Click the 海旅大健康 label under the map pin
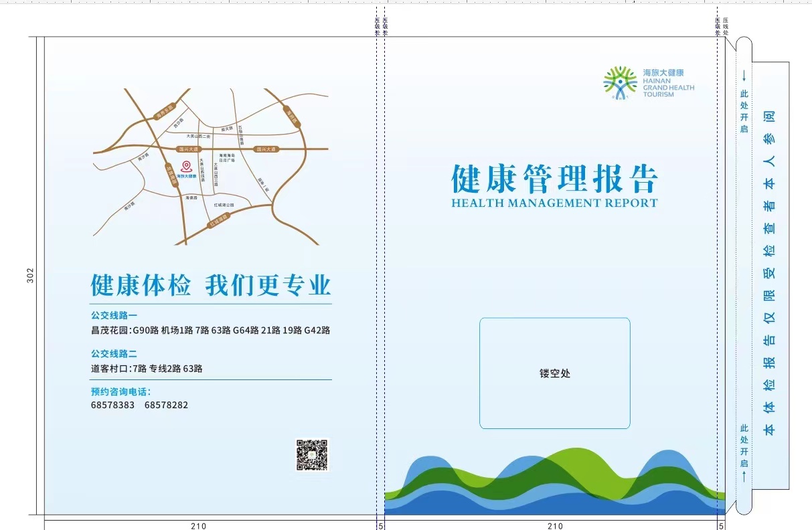 point(185,177)
